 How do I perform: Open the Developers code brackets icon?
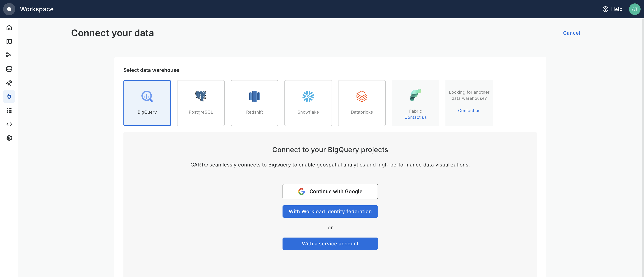tap(9, 124)
